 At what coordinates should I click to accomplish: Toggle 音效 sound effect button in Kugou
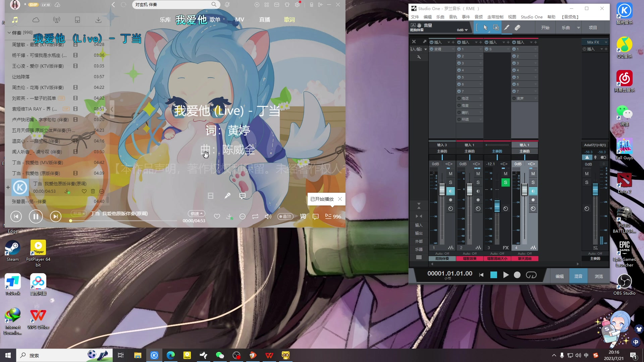pyautogui.click(x=285, y=217)
